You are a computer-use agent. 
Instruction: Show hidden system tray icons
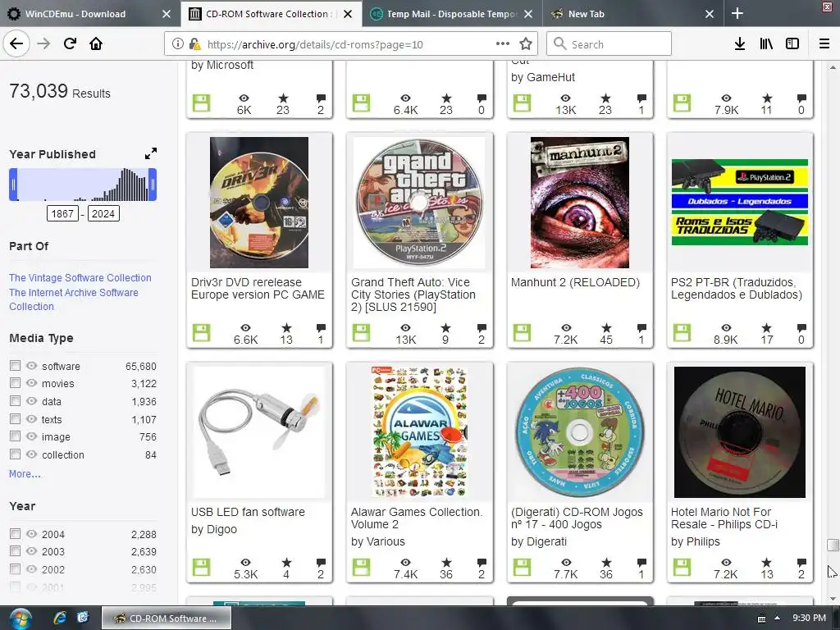coord(777,619)
